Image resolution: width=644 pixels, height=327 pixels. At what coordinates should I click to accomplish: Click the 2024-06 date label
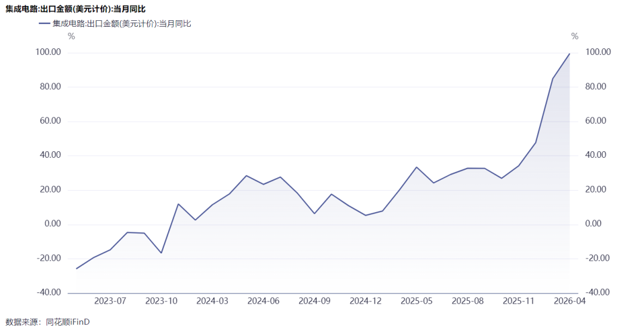[264, 301]
